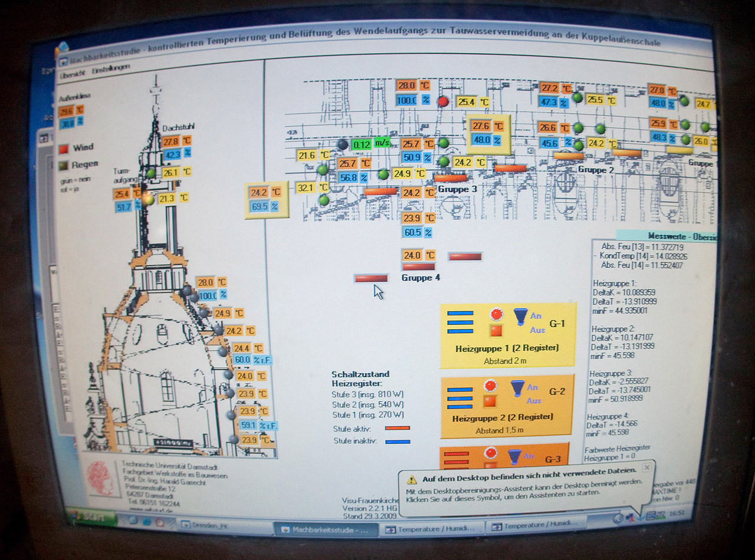
Task: Click the dark sensor dot beside 0.12 m/s
Action: (x=342, y=144)
